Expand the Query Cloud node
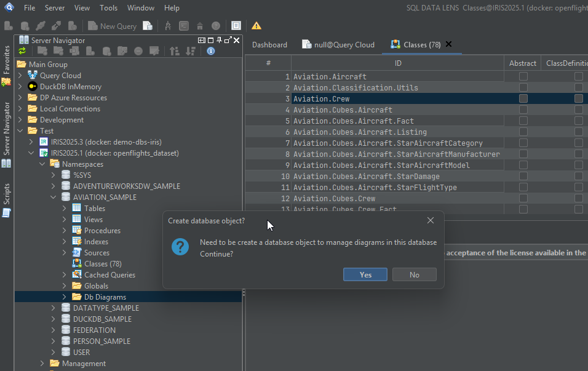 [x=20, y=76]
